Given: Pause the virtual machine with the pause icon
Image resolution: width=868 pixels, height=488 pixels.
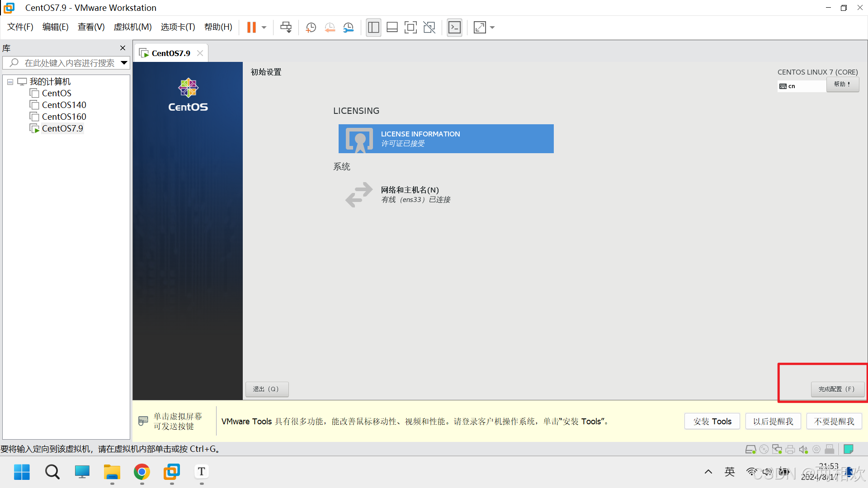Looking at the screenshot, I should click(251, 28).
